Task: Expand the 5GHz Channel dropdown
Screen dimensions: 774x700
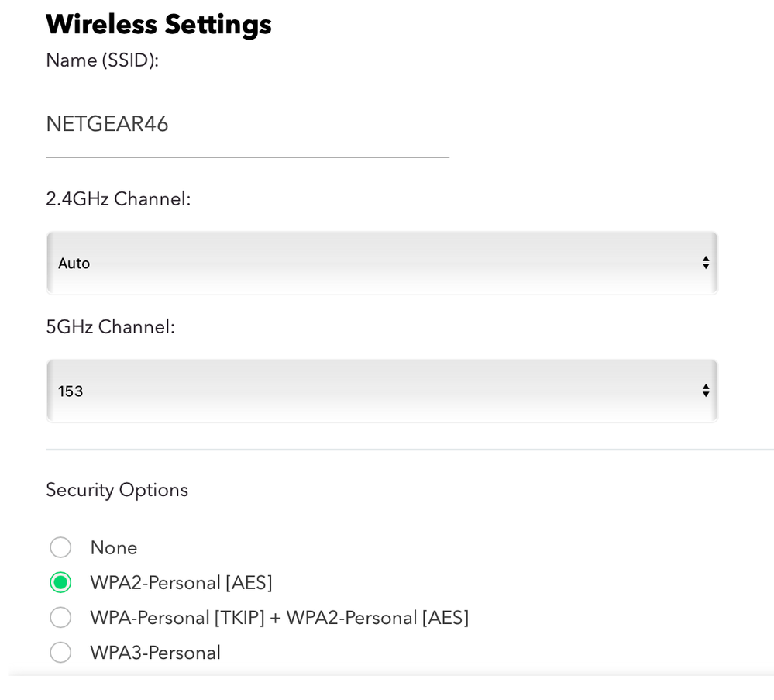Action: [381, 391]
